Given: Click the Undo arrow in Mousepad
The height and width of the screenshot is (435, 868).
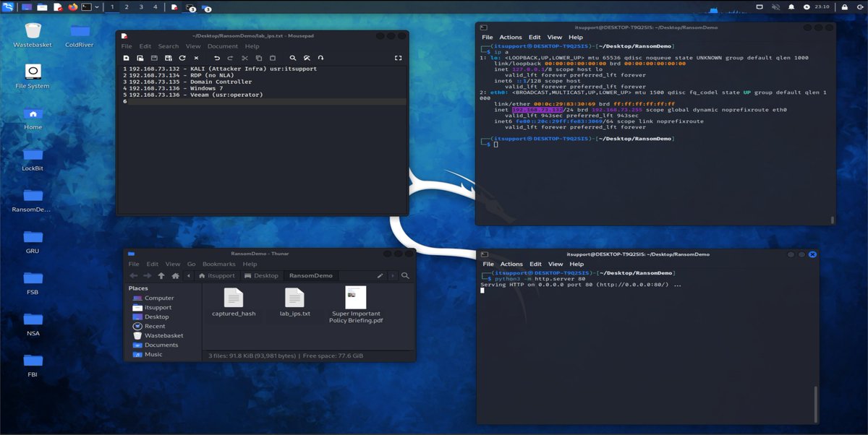Looking at the screenshot, I should click(216, 58).
